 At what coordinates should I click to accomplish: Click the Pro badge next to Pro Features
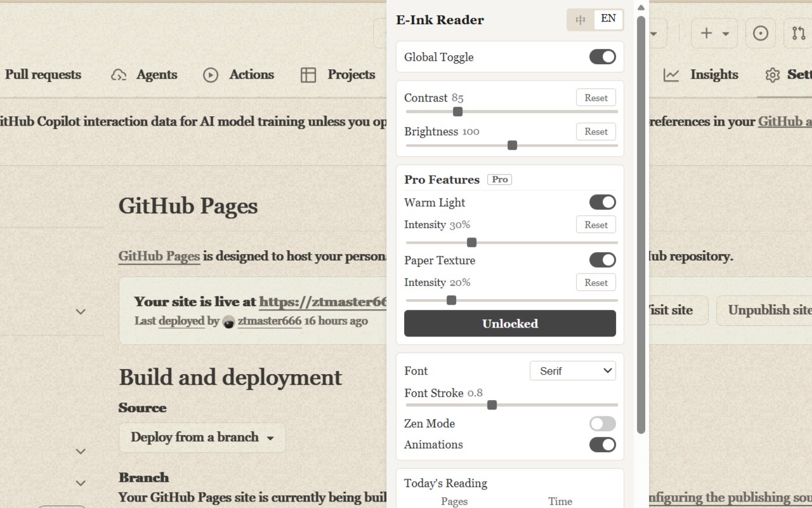500,180
